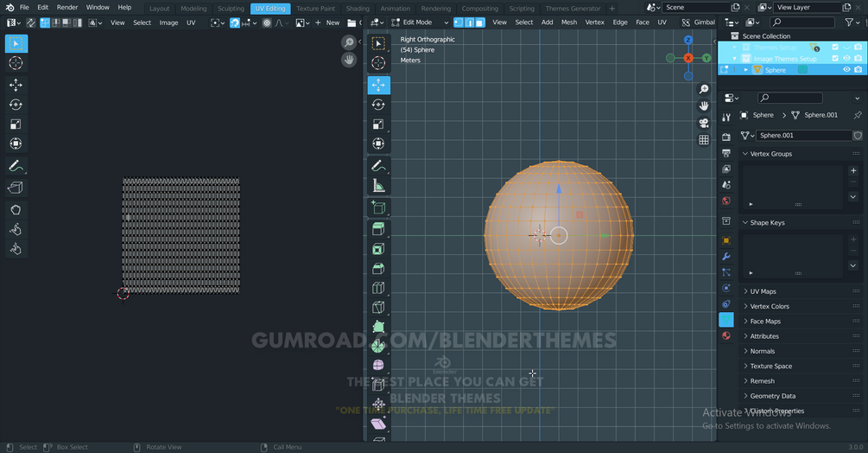Select the UV editor Cursor tool
868x453 pixels.
click(16, 63)
